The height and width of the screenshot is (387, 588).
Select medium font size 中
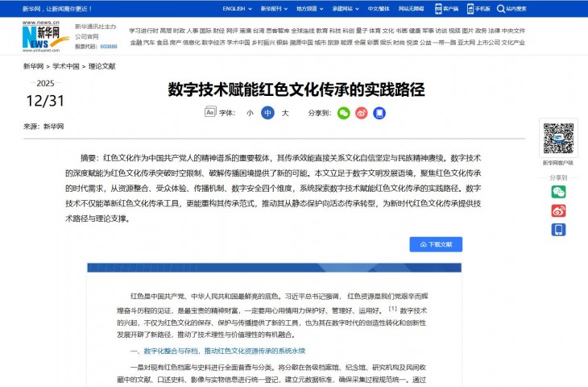click(x=267, y=114)
